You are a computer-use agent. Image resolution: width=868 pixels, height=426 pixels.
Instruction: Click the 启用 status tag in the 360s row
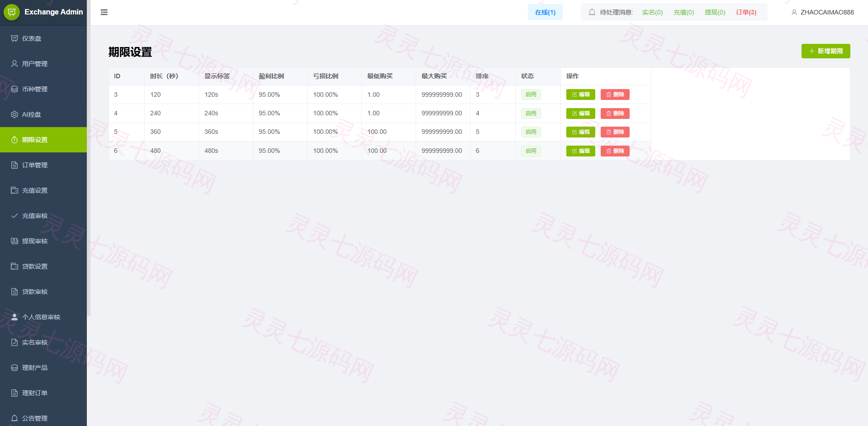pyautogui.click(x=531, y=132)
